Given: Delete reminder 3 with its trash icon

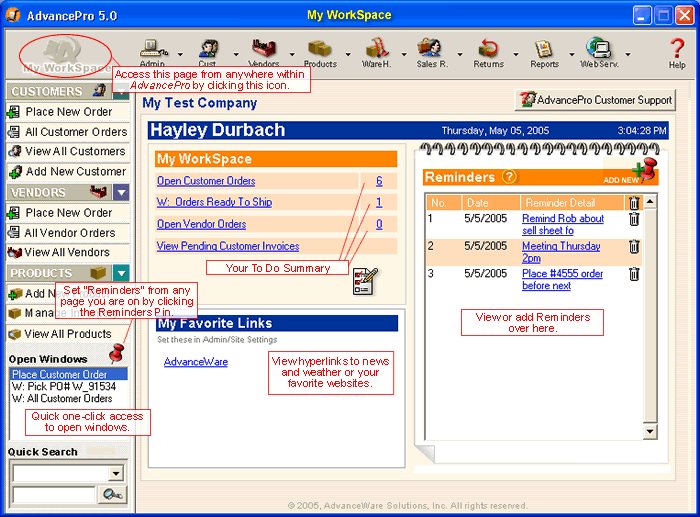Looking at the screenshot, I should point(634,274).
